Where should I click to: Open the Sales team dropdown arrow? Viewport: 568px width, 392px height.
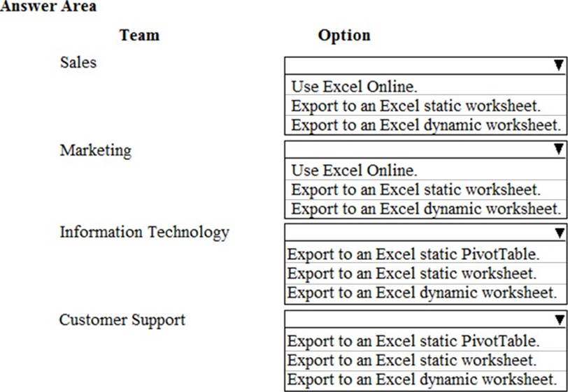pyautogui.click(x=558, y=66)
